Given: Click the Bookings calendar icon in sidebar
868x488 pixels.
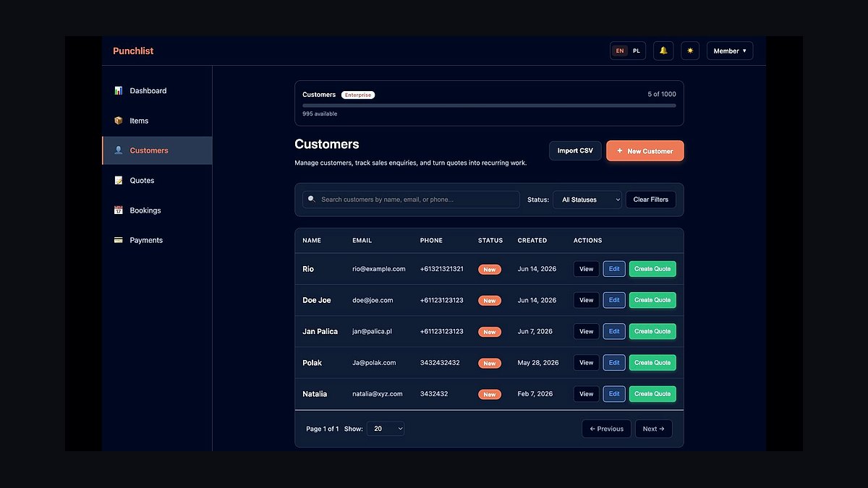Looking at the screenshot, I should click(x=119, y=210).
